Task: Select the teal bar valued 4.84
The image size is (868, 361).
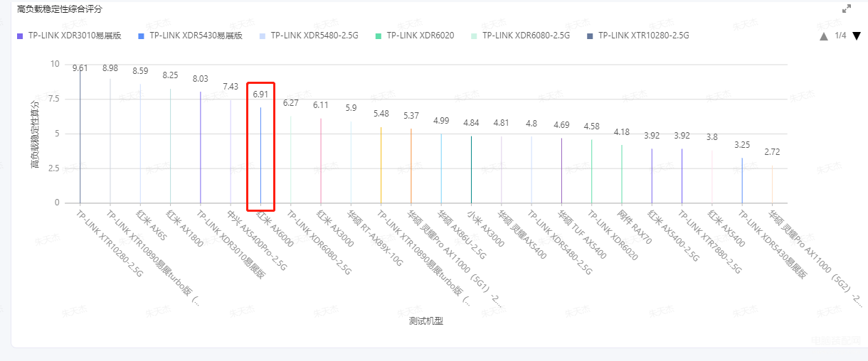Action: 471,170
